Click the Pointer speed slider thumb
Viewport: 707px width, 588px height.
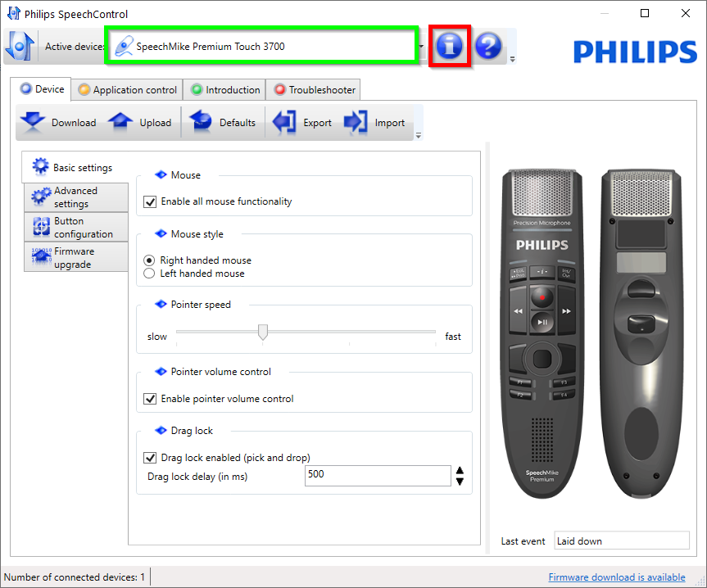coord(263,332)
